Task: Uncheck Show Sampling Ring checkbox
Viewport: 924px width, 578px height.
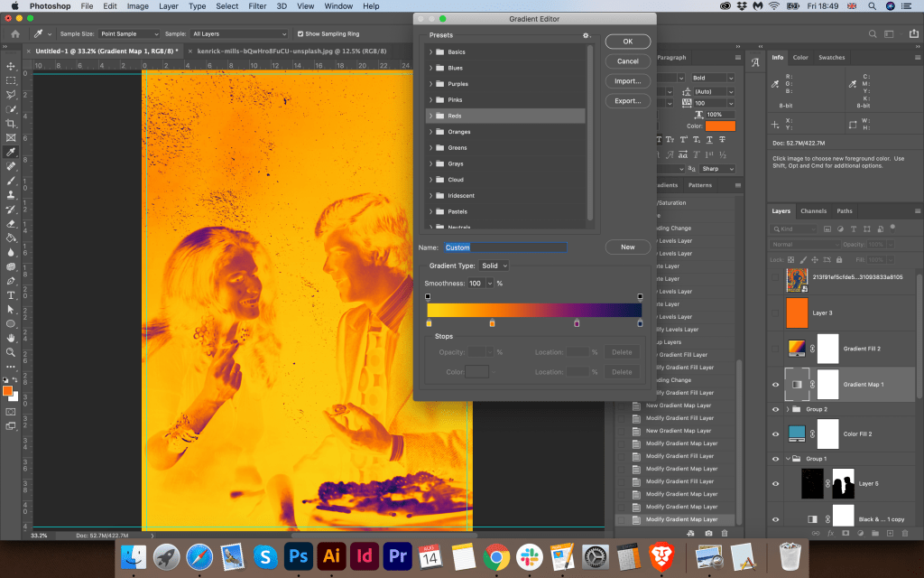Action: [300, 33]
